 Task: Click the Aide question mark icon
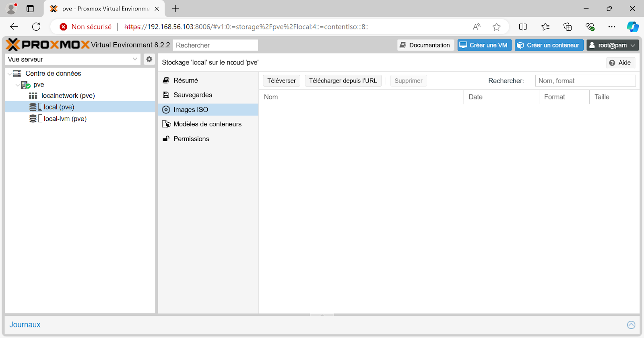pos(612,63)
